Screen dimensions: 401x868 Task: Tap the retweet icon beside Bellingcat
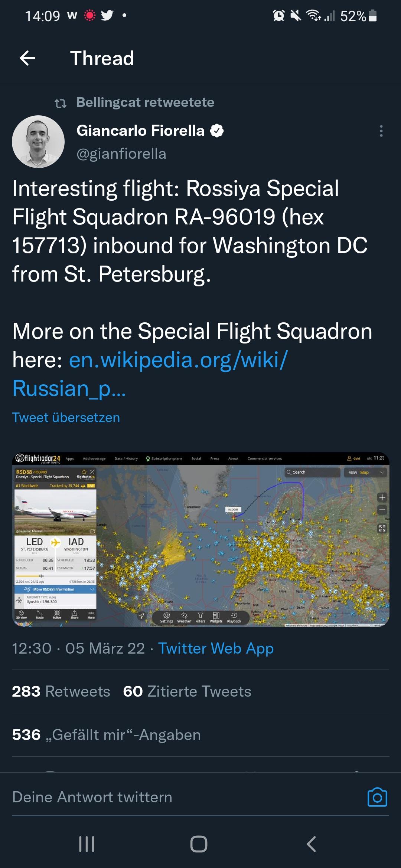click(x=61, y=103)
